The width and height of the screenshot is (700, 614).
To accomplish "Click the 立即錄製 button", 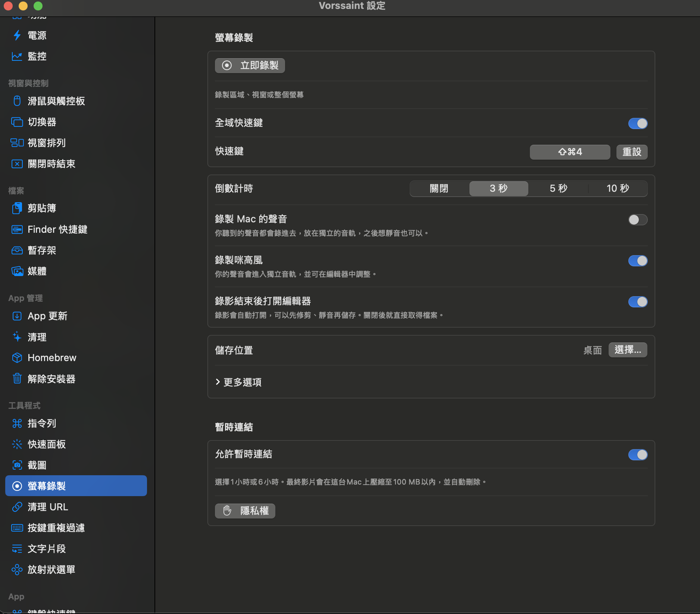I will (x=250, y=66).
